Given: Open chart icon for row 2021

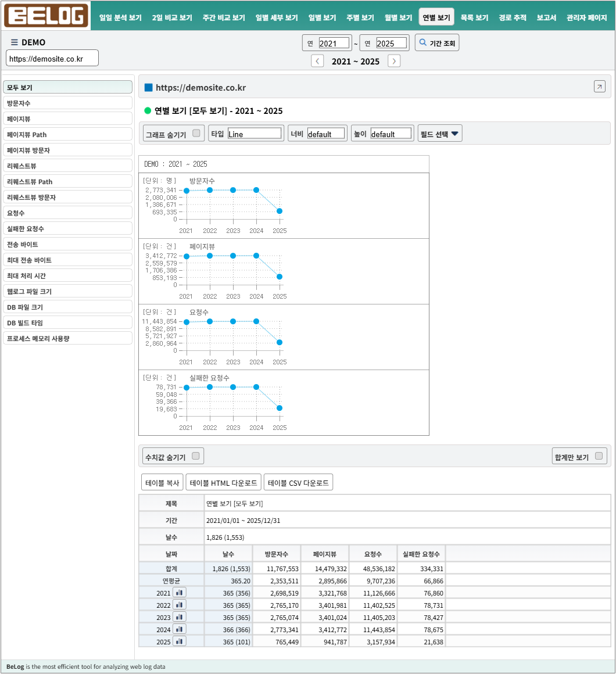Looking at the screenshot, I should coord(179,593).
